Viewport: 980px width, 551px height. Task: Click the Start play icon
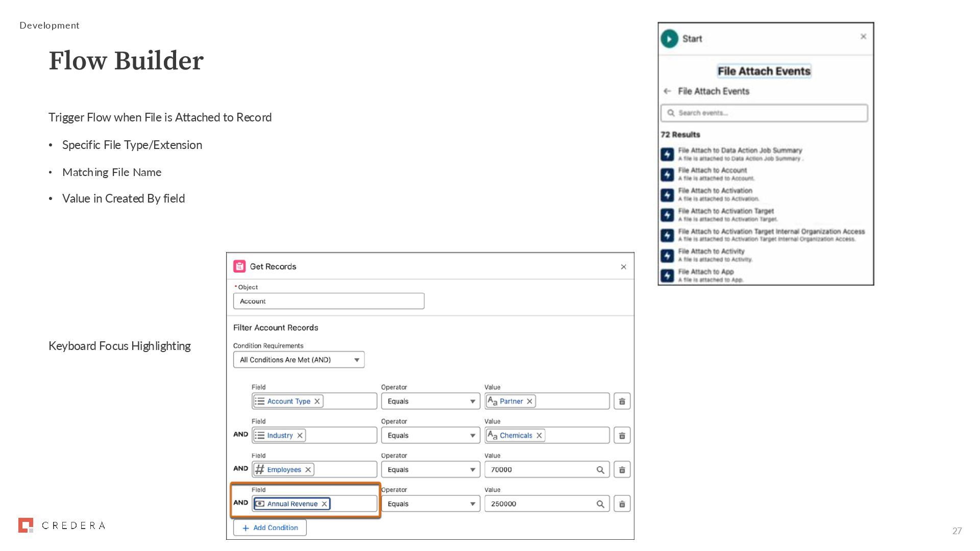pos(669,39)
